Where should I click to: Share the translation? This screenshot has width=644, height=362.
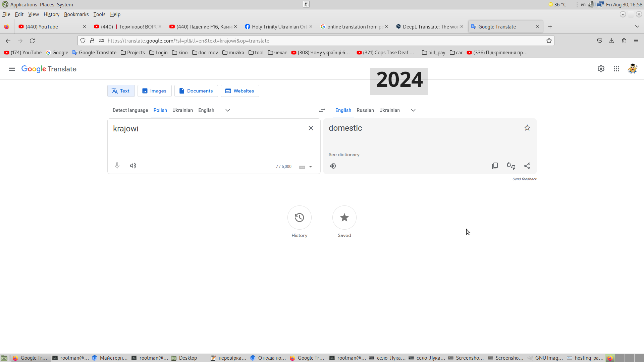[x=527, y=166]
